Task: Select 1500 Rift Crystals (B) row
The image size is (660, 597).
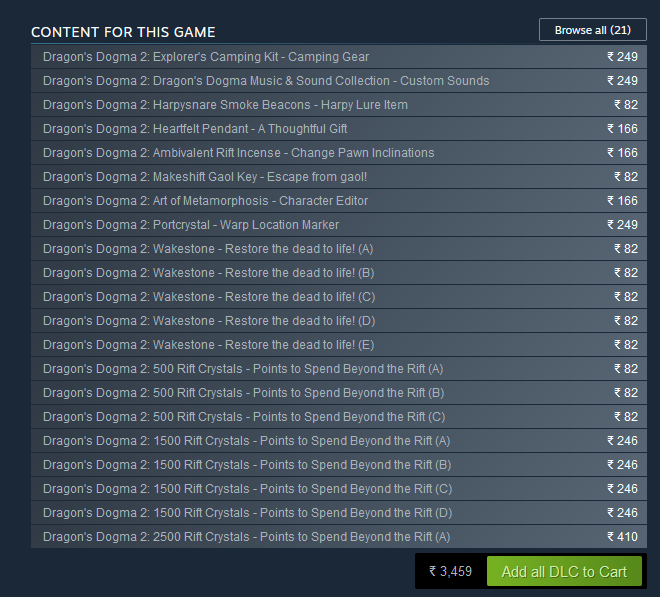Action: pos(246,465)
